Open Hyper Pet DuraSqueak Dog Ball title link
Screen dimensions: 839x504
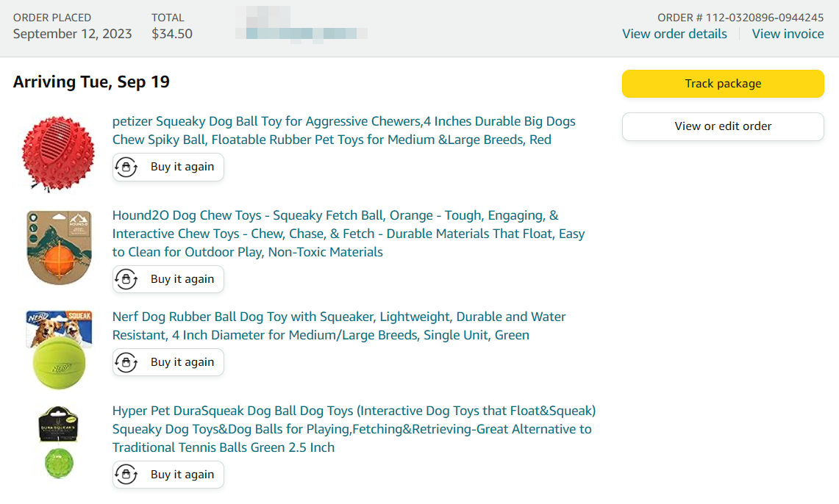pyautogui.click(x=354, y=429)
